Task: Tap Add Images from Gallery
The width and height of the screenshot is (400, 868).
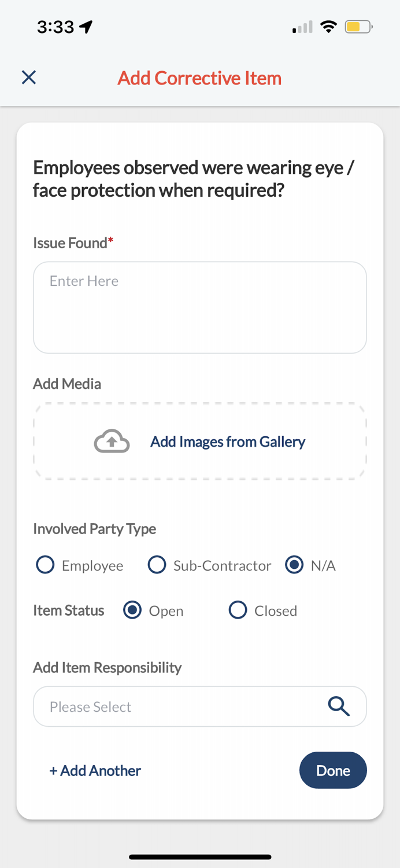Action: coord(228,441)
